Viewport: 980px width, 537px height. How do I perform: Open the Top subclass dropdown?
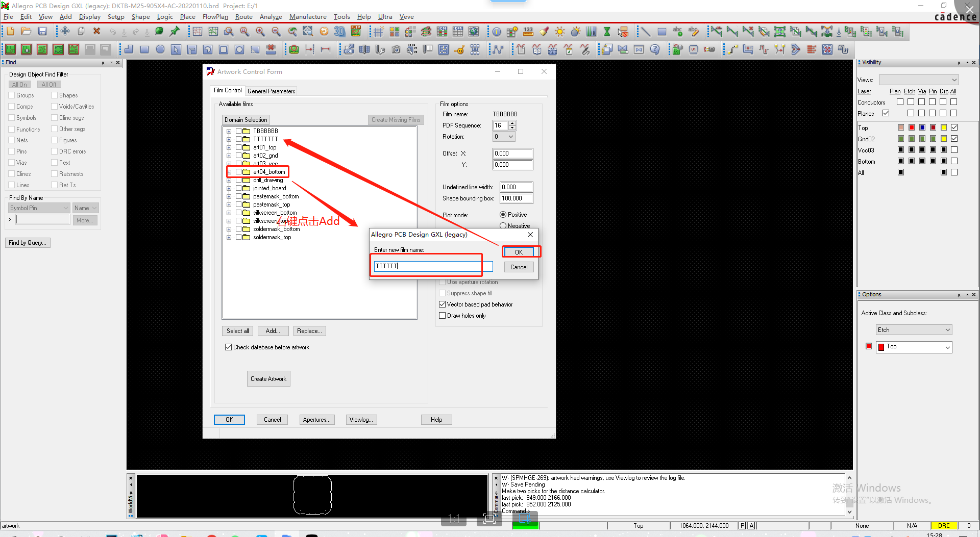(x=914, y=347)
